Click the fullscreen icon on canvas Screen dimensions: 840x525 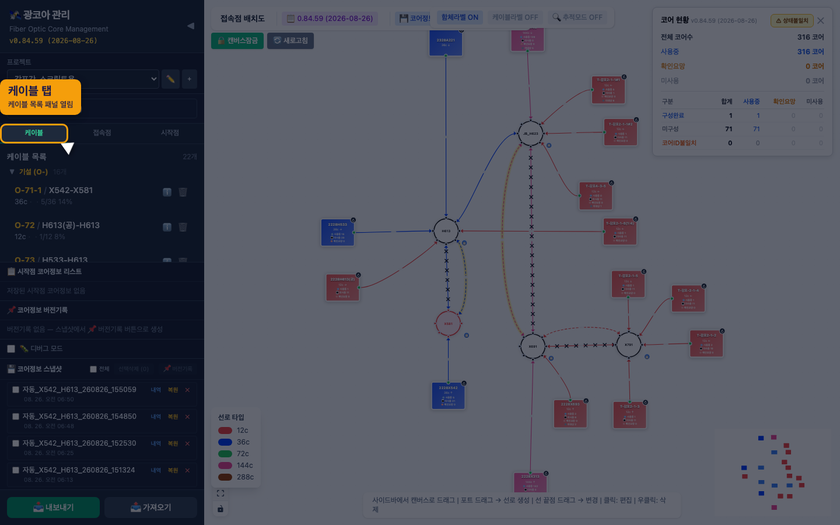coord(220,493)
